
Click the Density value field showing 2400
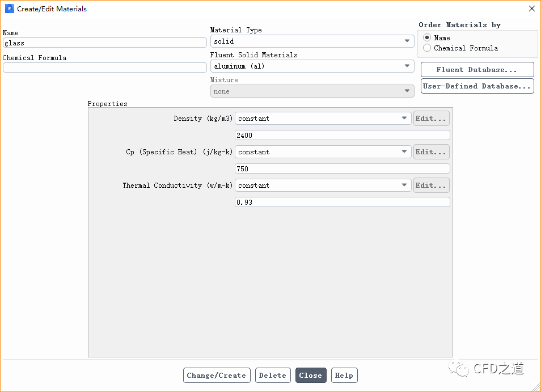click(342, 135)
